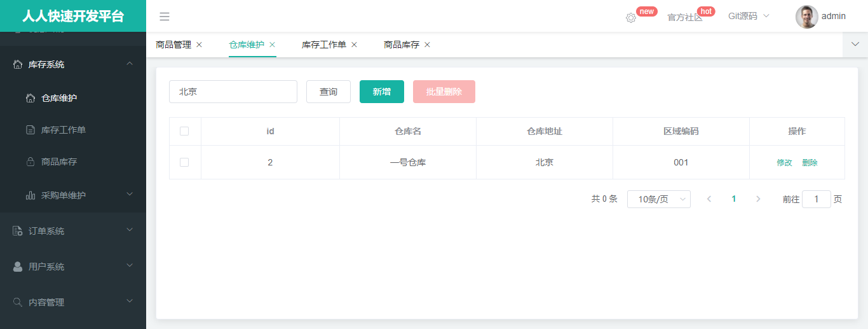Switch to the 库存工作单 tab
868x329 pixels.
[x=324, y=45]
